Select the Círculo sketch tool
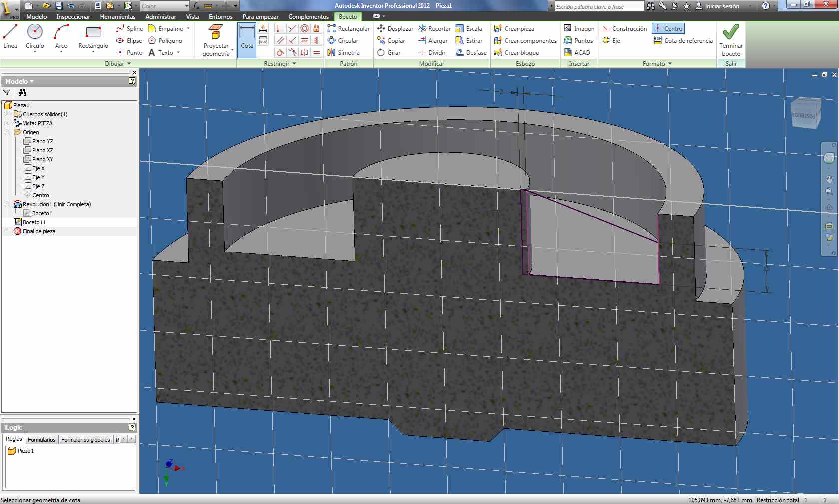 pos(35,37)
